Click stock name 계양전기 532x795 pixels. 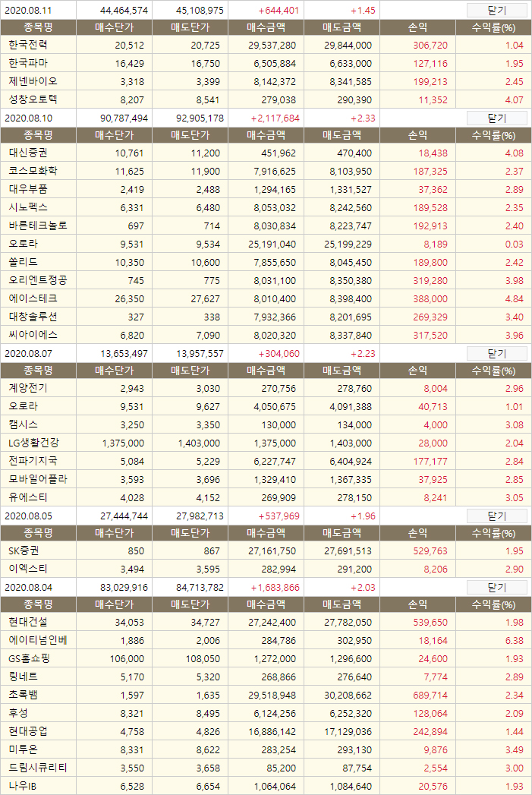pos(28,388)
